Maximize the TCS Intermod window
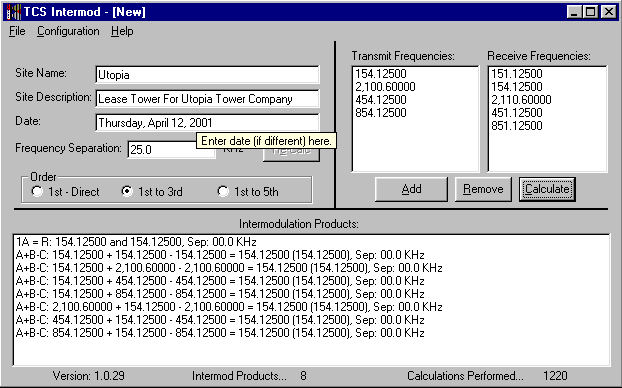This screenshot has width=622, height=388. point(590,12)
